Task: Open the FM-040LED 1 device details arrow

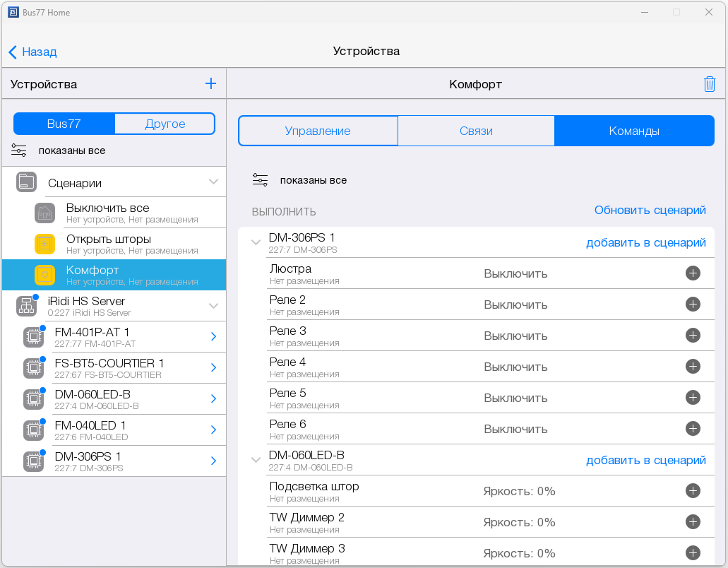Action: tap(213, 430)
